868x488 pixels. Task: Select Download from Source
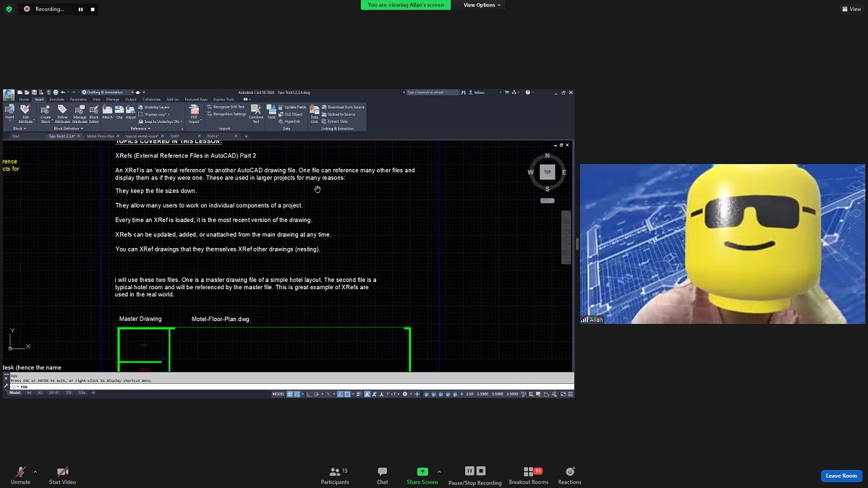tap(343, 107)
